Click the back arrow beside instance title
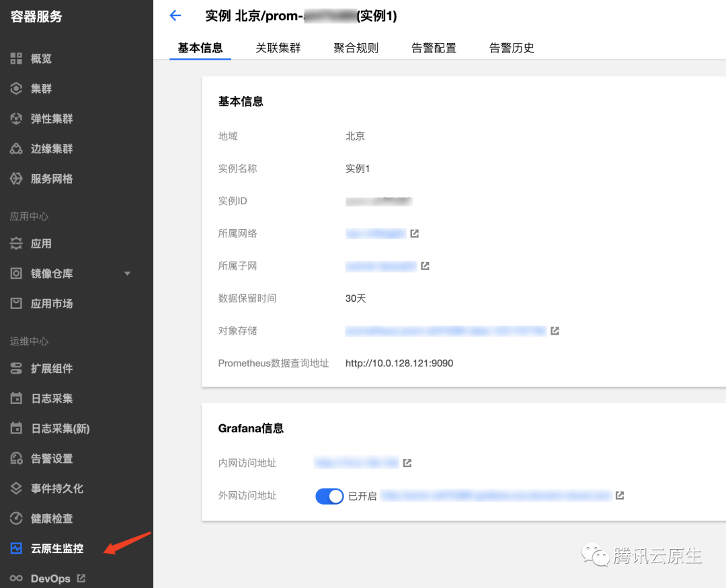726x588 pixels. point(175,16)
